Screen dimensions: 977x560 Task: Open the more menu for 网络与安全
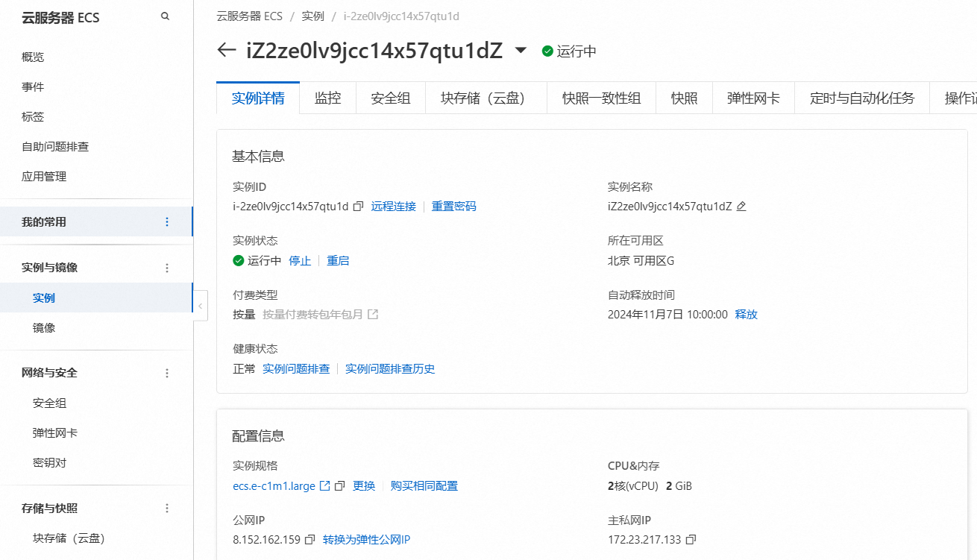point(167,373)
